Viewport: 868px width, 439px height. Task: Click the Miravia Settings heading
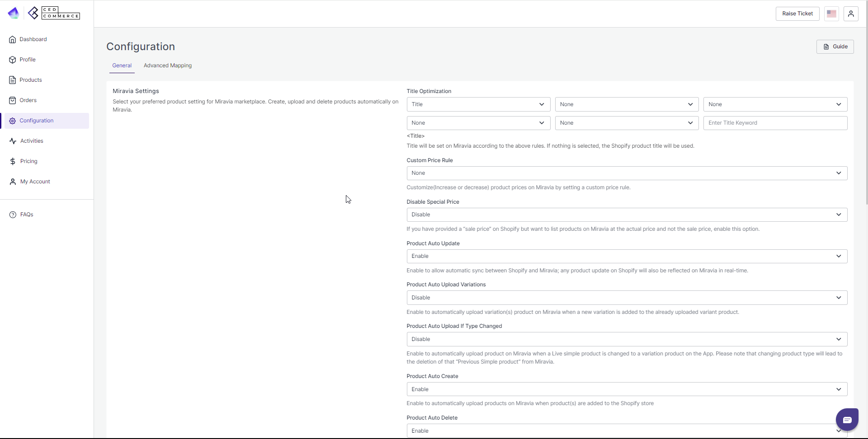tap(136, 91)
